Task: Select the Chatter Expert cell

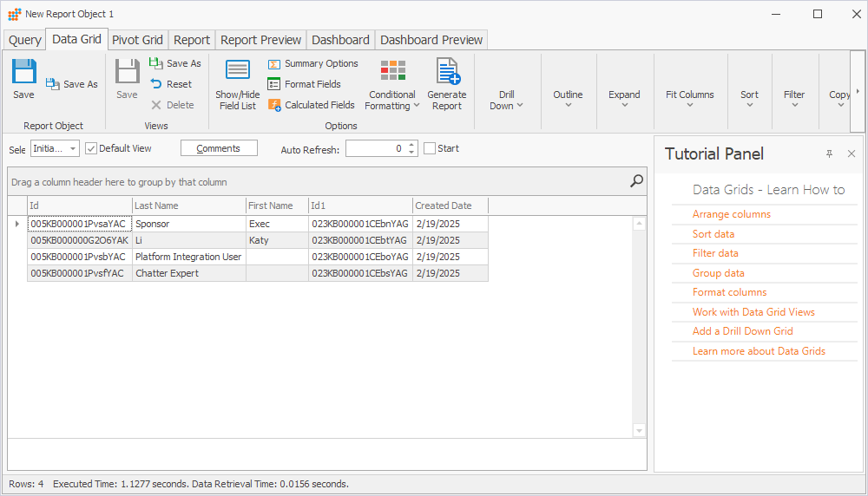Action: coord(188,273)
